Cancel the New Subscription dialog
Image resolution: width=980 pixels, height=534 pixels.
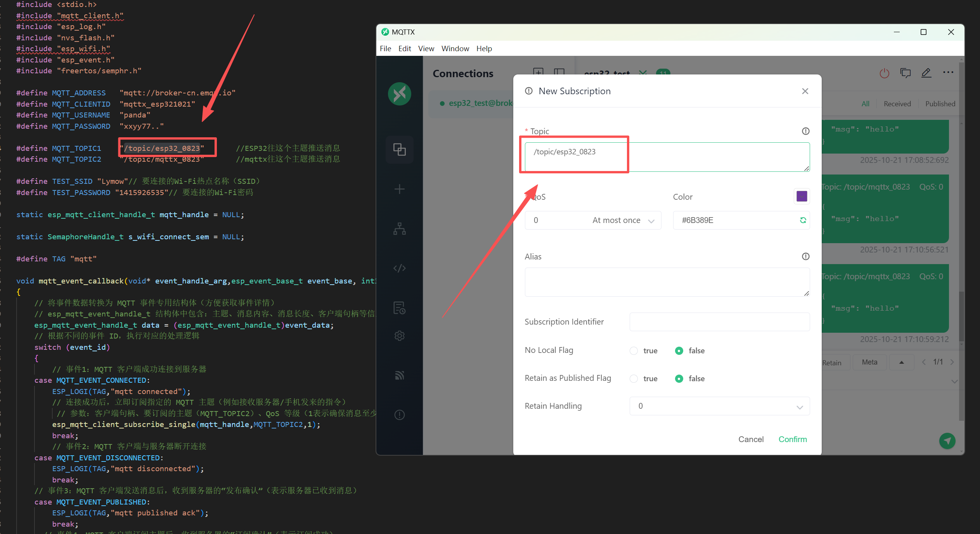pos(751,439)
